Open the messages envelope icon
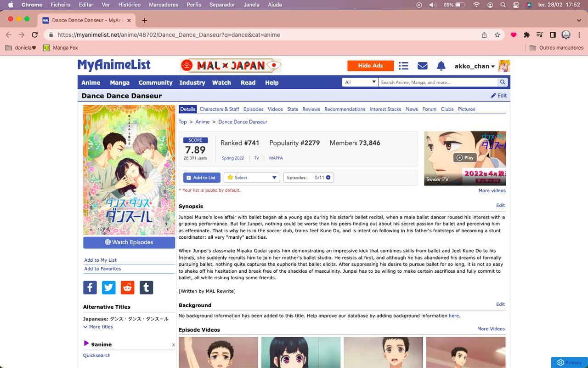The image size is (588, 368). (x=423, y=66)
